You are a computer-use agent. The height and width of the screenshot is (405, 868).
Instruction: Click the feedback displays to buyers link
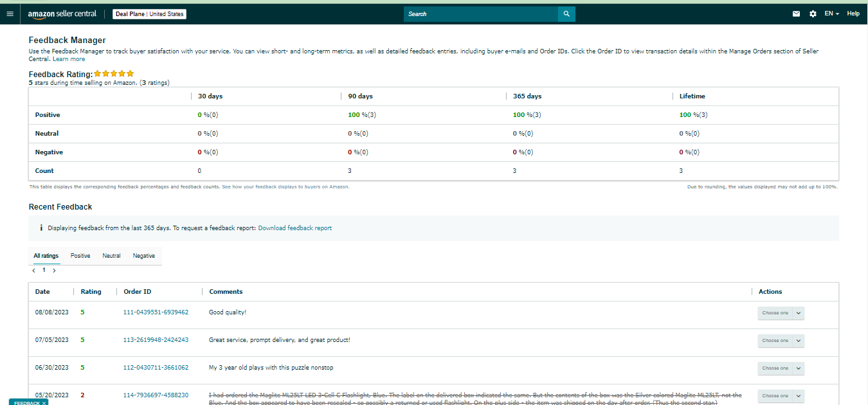tap(285, 187)
